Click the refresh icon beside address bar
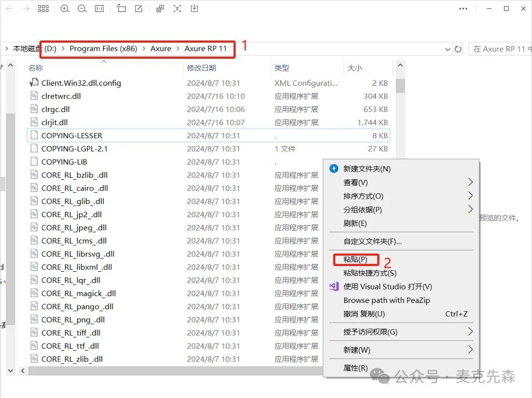 click(x=458, y=49)
